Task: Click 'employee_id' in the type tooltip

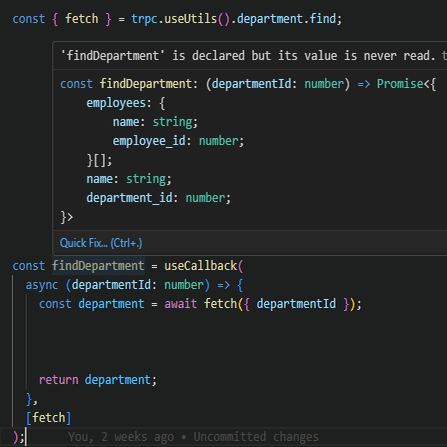Action: click(149, 141)
